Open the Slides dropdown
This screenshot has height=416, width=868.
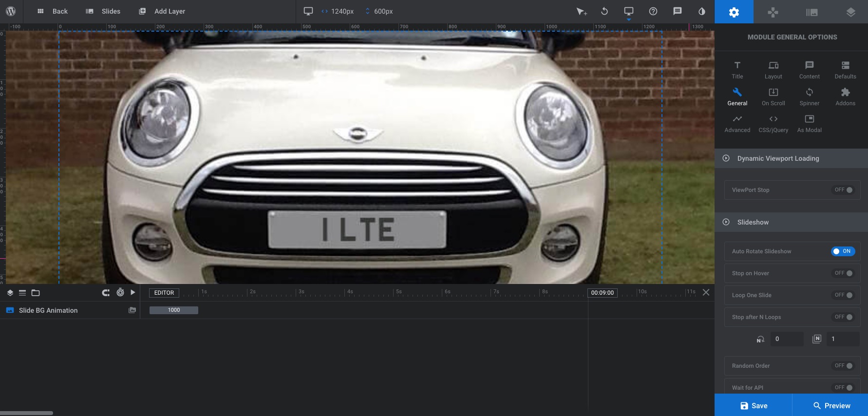click(103, 11)
